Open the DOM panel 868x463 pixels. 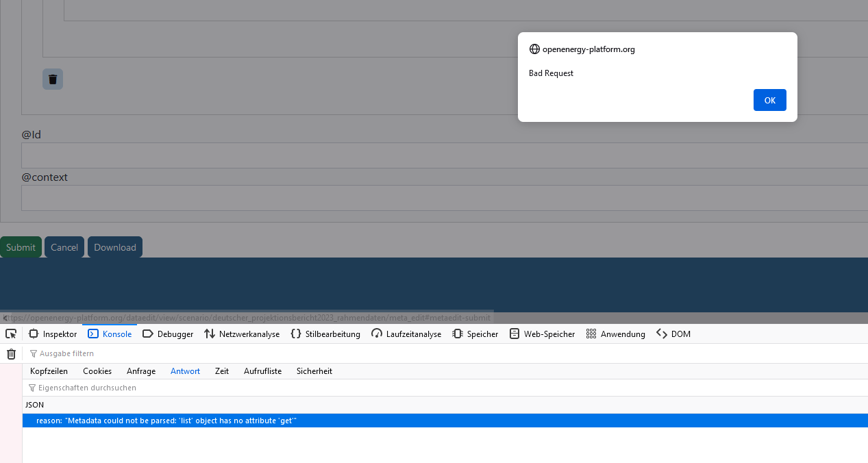click(673, 334)
